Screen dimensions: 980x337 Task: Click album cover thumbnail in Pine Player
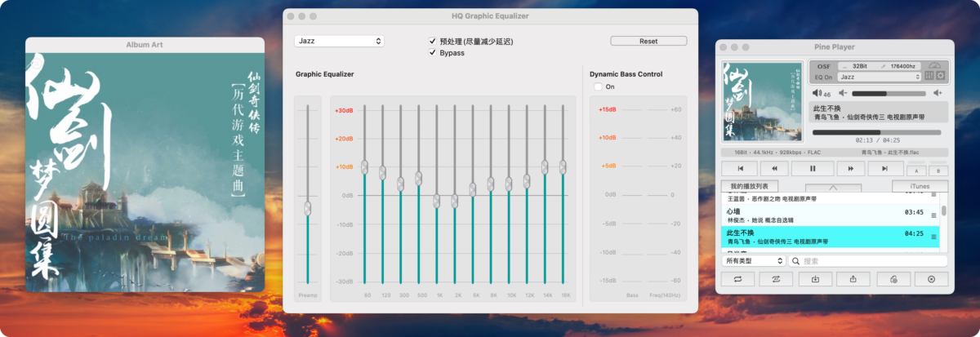764,101
